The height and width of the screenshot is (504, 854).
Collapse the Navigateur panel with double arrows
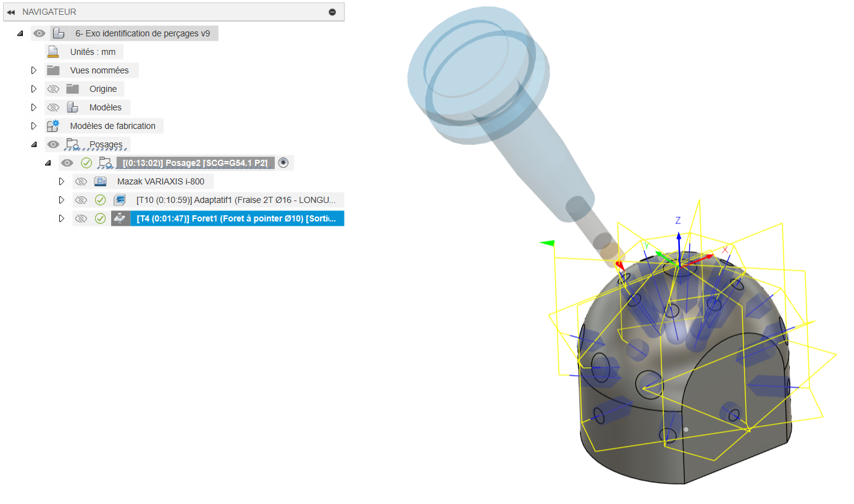10,12
